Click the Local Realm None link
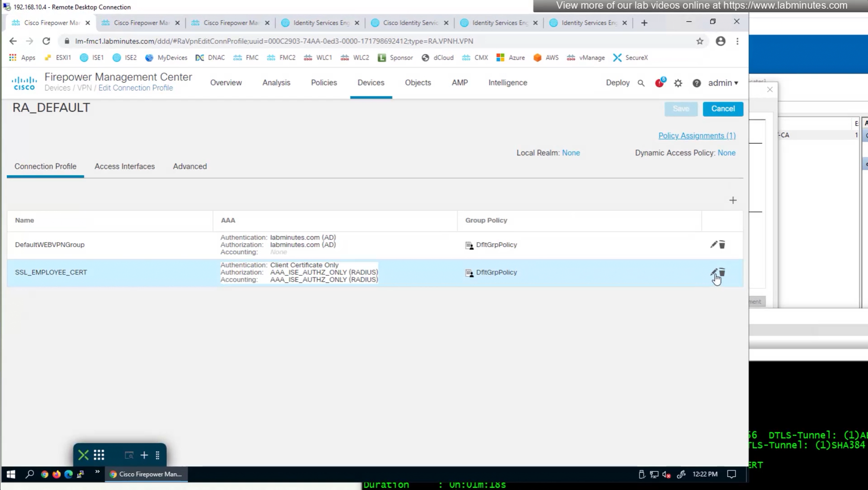This screenshot has width=868, height=490. [x=571, y=153]
